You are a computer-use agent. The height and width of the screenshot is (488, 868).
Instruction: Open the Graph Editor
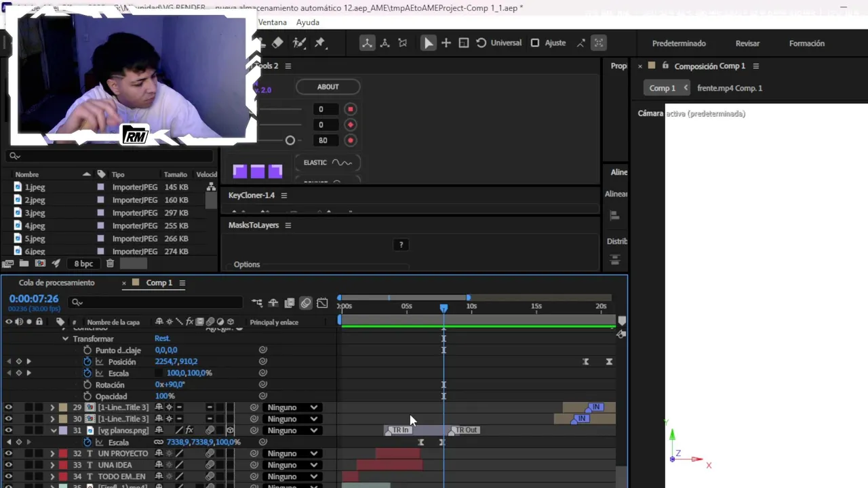point(322,303)
